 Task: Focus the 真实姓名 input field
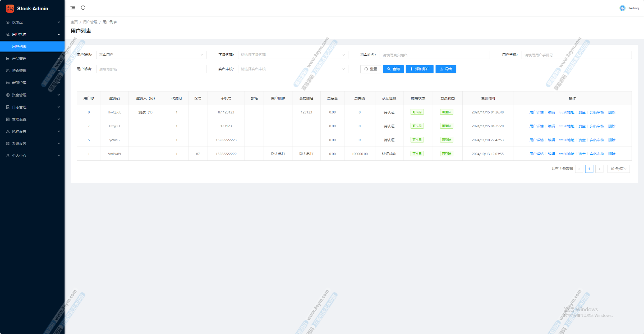point(435,55)
